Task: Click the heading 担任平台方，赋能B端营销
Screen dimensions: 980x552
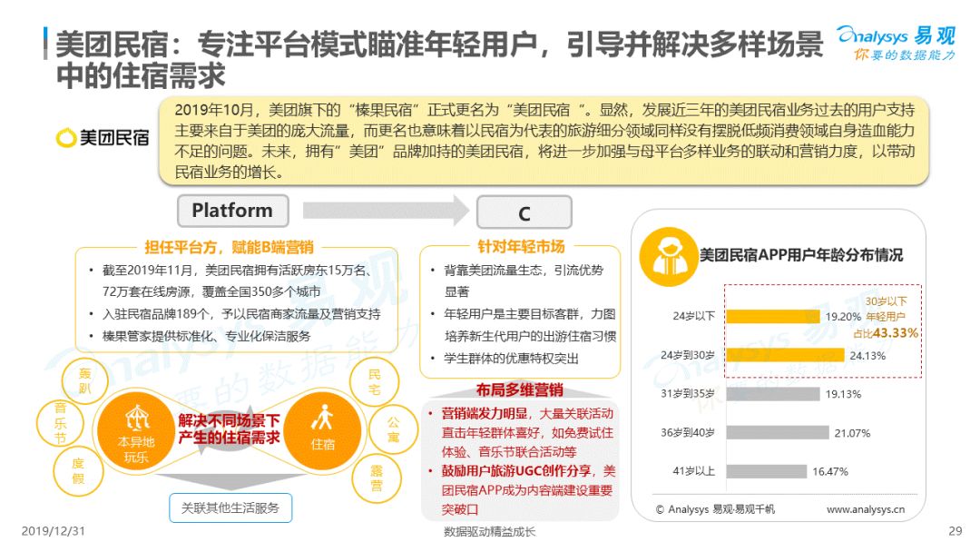Action: tap(229, 248)
